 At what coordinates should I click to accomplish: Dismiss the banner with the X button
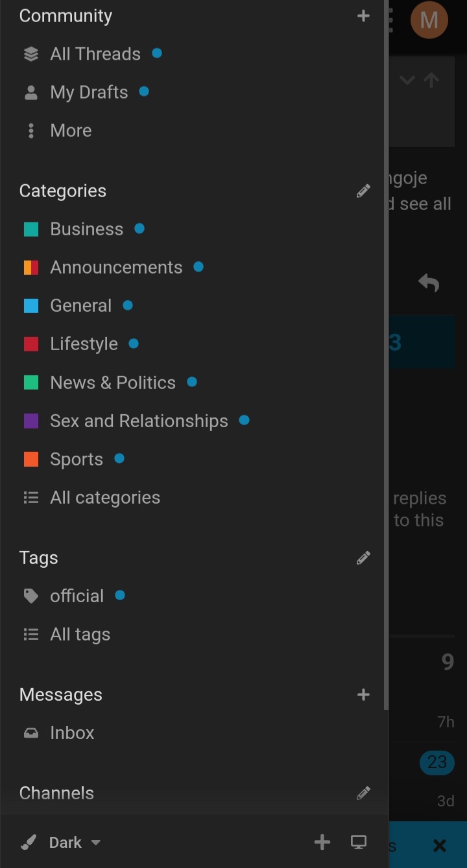439,845
